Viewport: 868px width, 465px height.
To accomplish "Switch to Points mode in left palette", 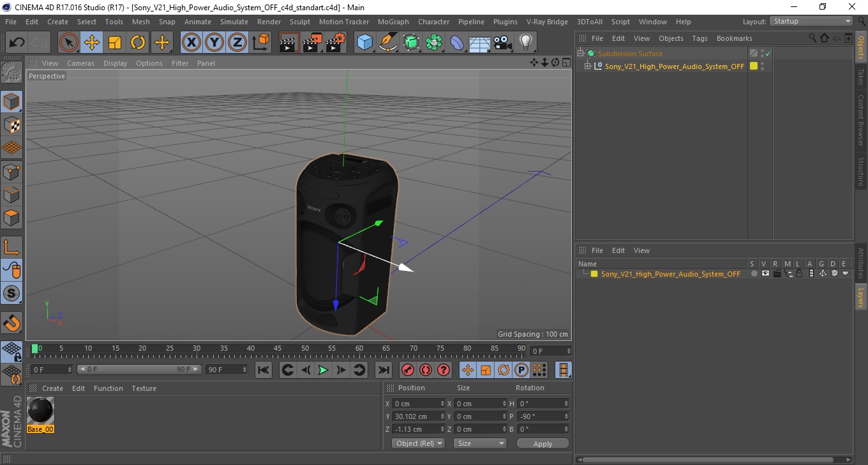I will 11,171.
